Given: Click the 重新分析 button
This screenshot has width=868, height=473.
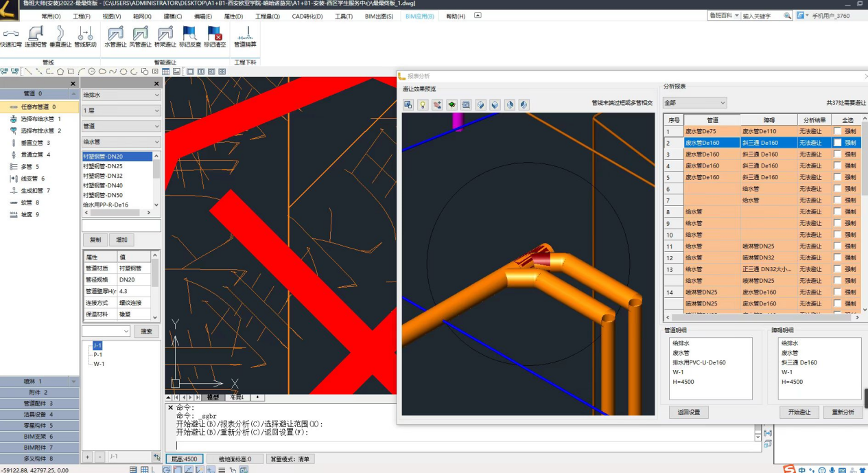Looking at the screenshot, I should pos(843,412).
